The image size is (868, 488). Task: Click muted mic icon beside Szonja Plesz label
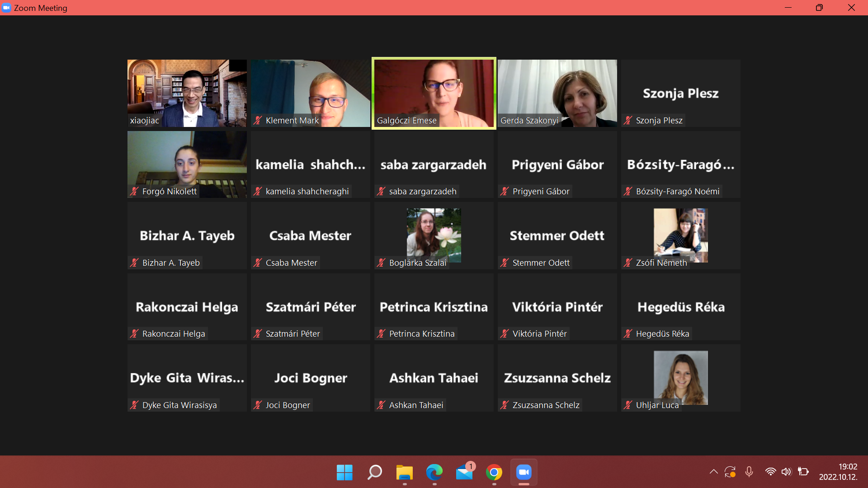click(x=628, y=120)
